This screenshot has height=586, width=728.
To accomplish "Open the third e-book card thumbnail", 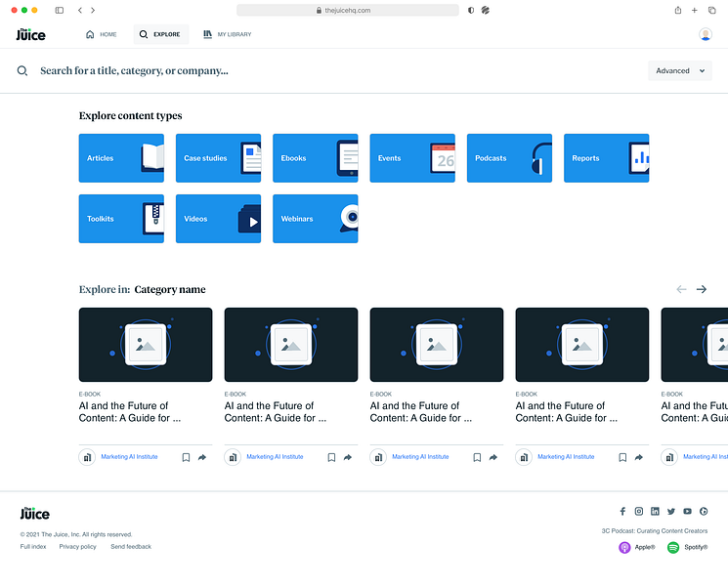I will tap(437, 345).
